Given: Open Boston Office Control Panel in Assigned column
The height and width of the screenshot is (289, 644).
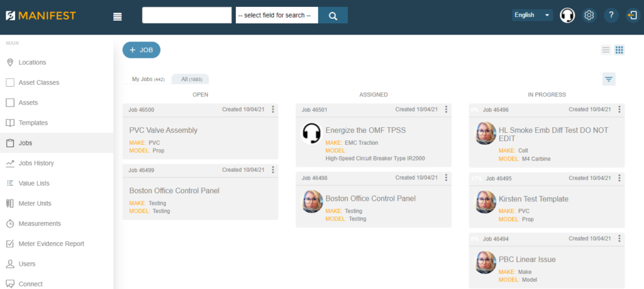Looking at the screenshot, I should click(x=370, y=198).
